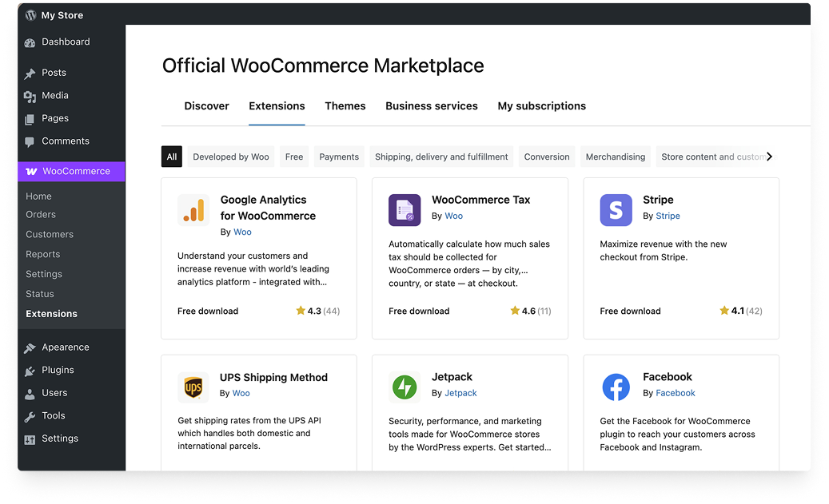Enable the Free filter chip
The height and width of the screenshot is (504, 829).
[x=293, y=157]
